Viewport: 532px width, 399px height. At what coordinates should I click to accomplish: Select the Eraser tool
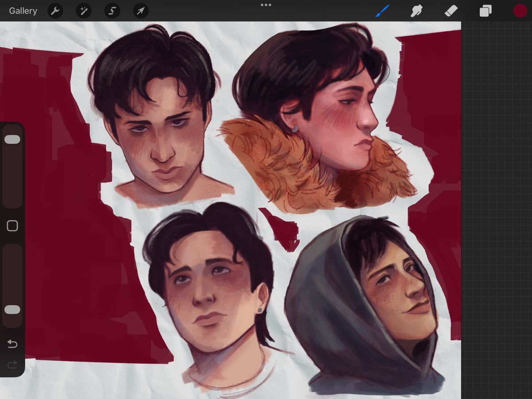tap(450, 11)
